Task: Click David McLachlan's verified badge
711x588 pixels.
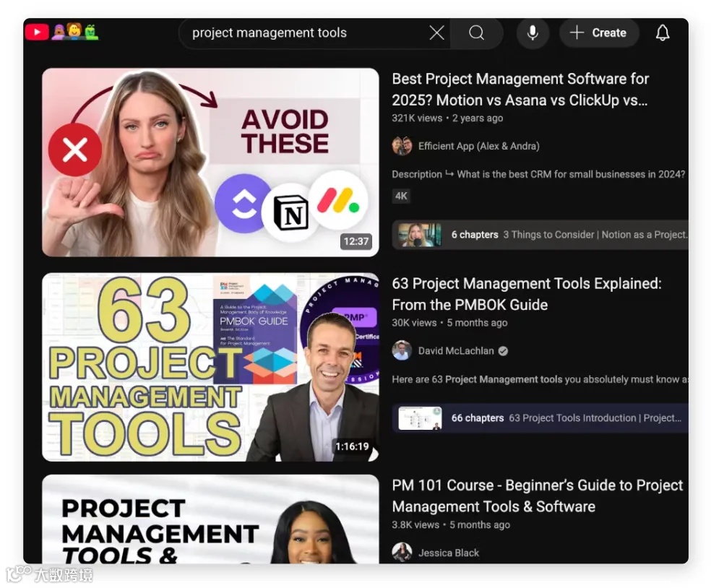Action: tap(503, 351)
